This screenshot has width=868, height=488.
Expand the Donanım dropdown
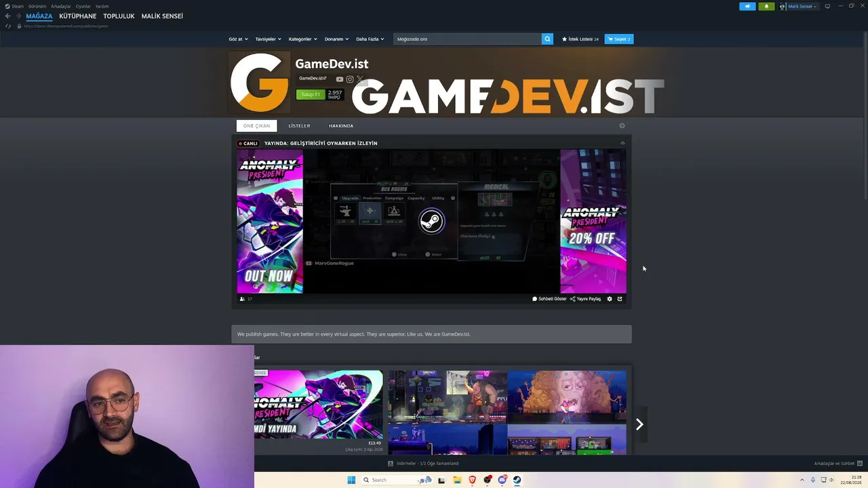[336, 39]
